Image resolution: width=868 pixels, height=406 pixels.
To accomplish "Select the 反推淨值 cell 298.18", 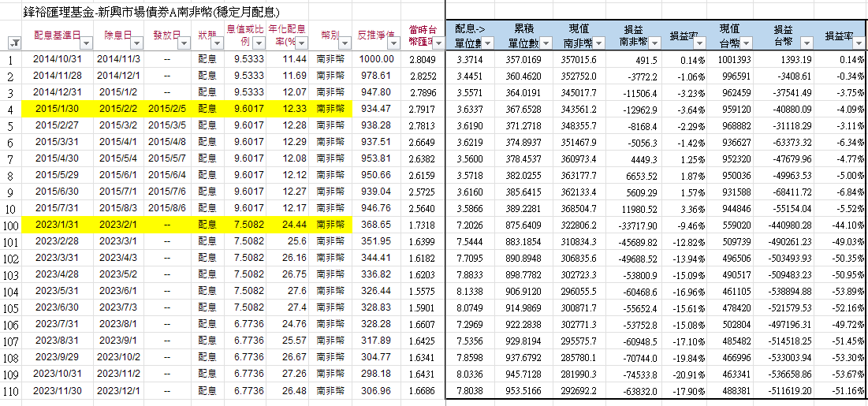I will 377,374.
